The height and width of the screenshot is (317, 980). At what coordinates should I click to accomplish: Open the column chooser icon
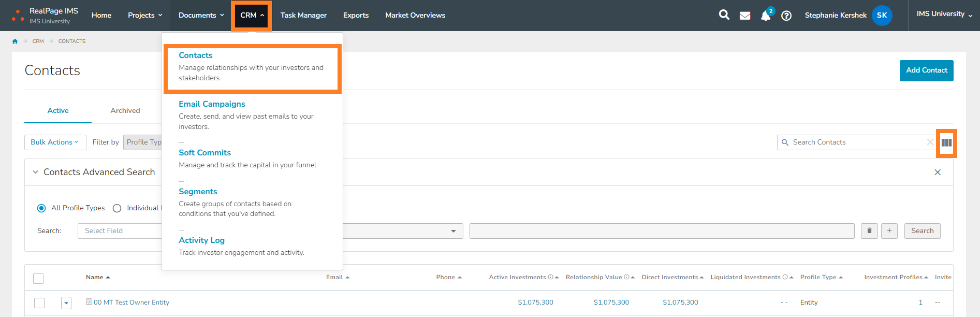click(946, 143)
